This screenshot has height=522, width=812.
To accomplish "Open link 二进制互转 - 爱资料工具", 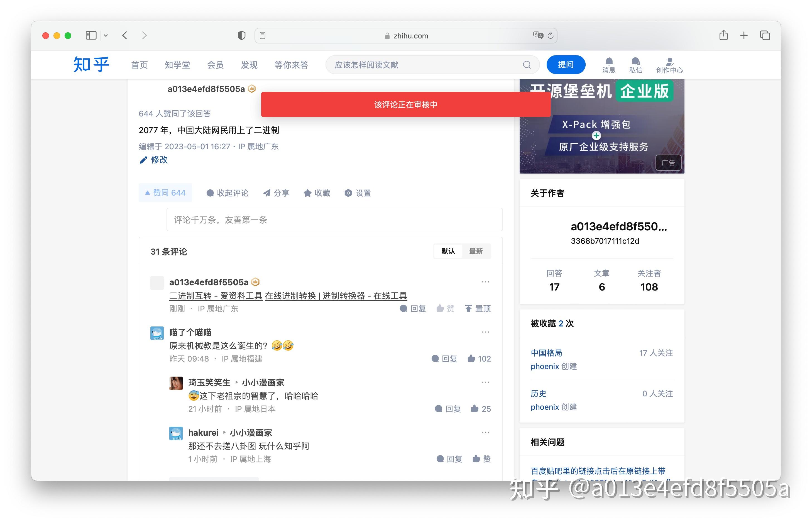I will tap(216, 296).
